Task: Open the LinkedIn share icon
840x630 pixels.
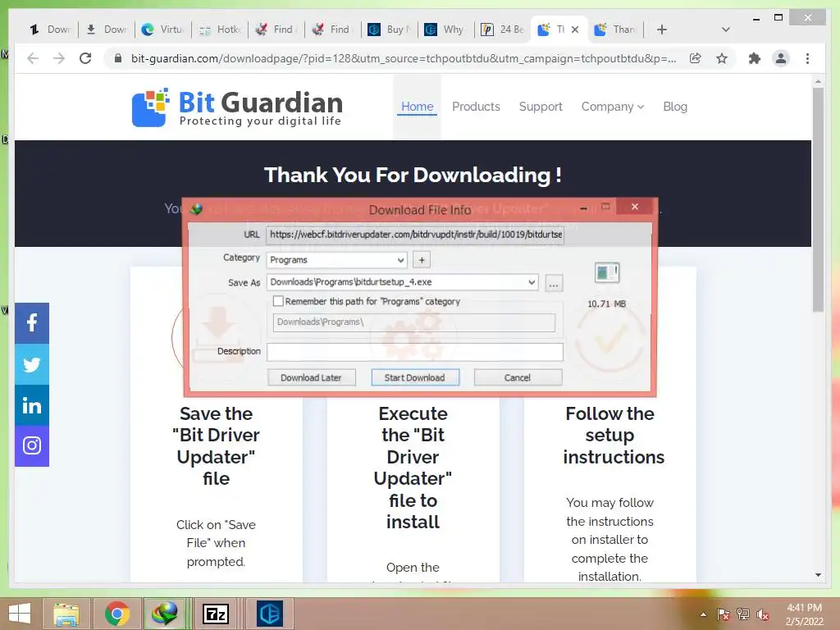Action: 32,405
